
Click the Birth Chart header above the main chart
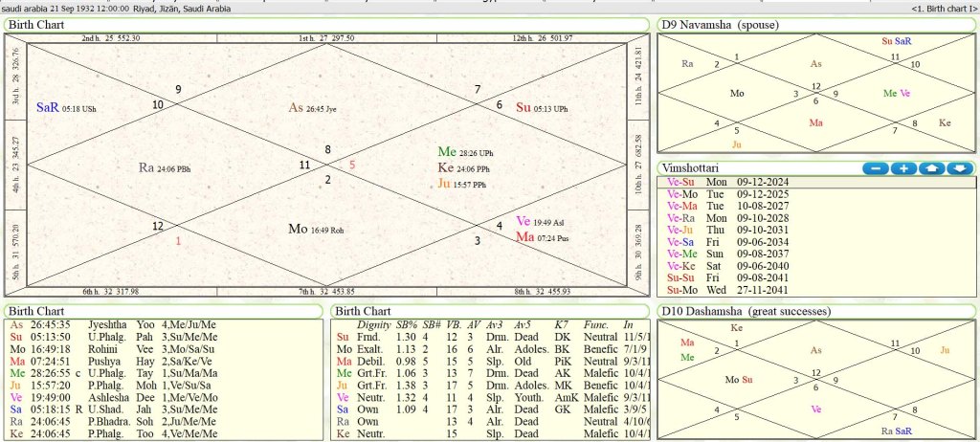point(37,24)
